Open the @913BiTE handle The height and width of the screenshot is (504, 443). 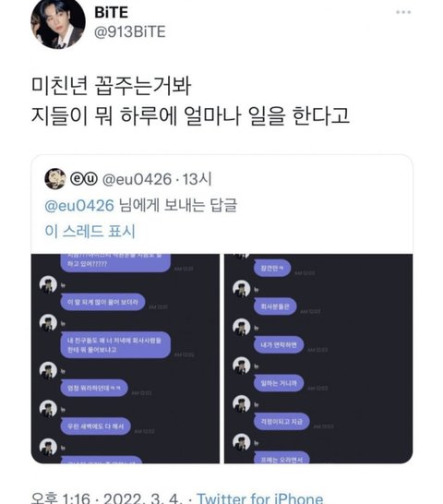click(x=130, y=31)
